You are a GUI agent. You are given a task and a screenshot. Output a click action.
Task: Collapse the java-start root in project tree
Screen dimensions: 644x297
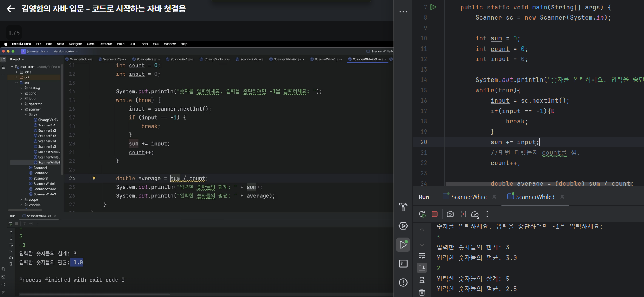[x=12, y=67]
